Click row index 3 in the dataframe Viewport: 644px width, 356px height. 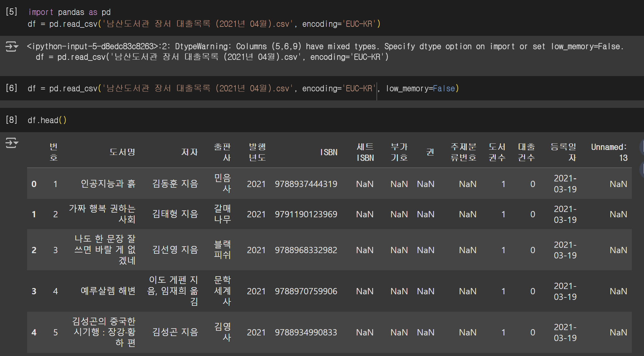(x=34, y=291)
